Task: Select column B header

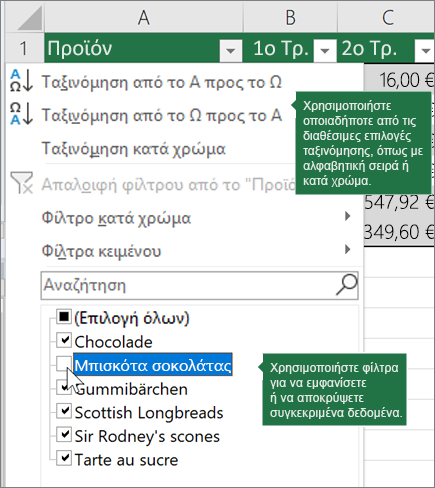Action: click(290, 17)
